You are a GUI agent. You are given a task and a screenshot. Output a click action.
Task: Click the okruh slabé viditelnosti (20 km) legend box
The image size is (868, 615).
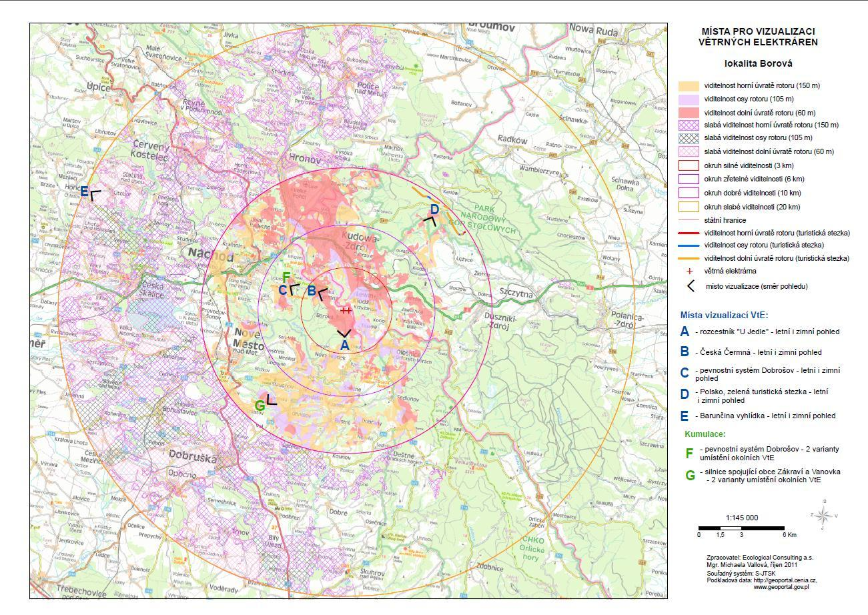coord(689,207)
